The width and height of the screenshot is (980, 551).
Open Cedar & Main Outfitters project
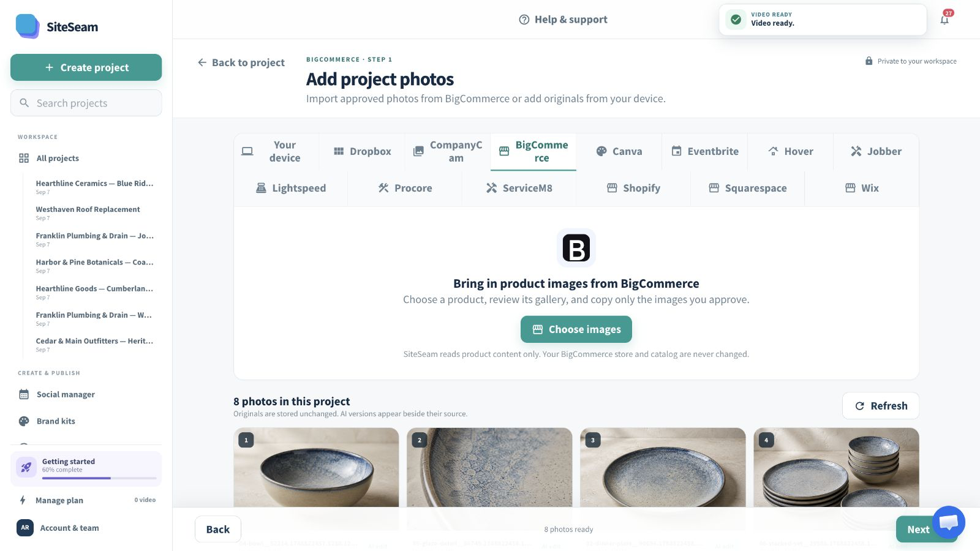coord(94,345)
